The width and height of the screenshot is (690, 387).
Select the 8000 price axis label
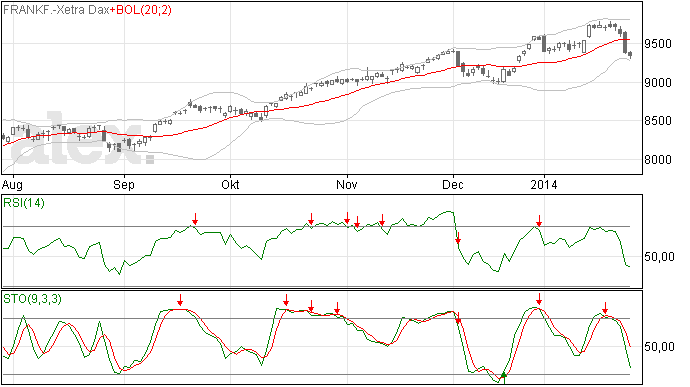(658, 159)
